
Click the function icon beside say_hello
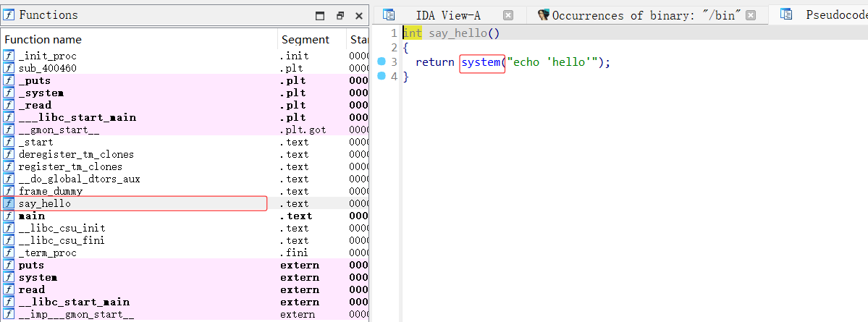pos(9,203)
